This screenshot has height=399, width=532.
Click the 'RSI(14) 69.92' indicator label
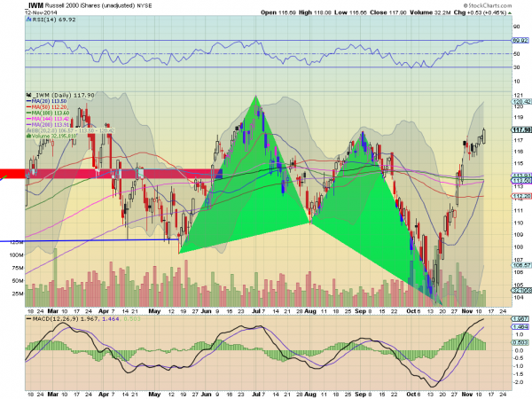[53, 20]
